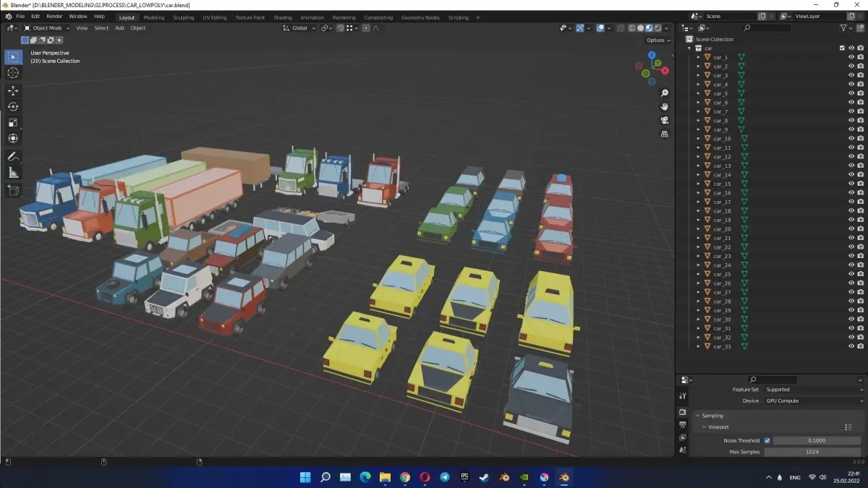Screen dimensions: 868x488
Task: Open the Render properties tab
Action: tap(683, 411)
